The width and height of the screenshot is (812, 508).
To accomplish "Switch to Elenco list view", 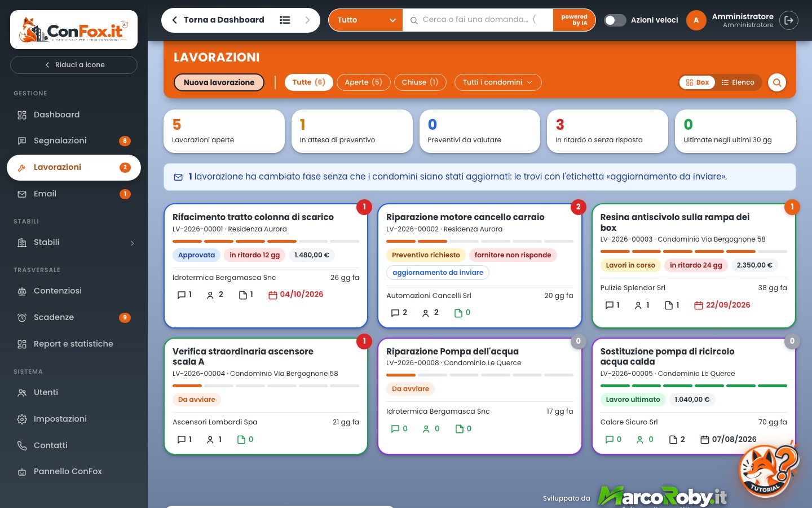I will point(738,82).
